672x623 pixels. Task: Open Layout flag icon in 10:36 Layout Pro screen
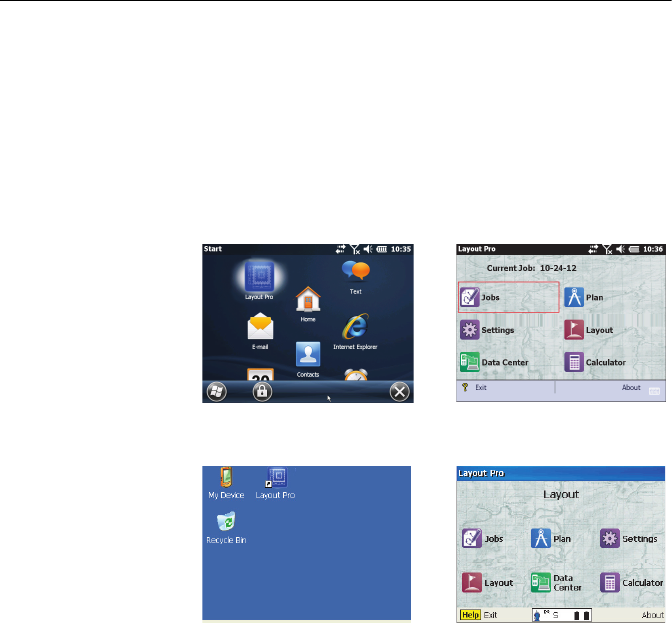click(x=588, y=330)
